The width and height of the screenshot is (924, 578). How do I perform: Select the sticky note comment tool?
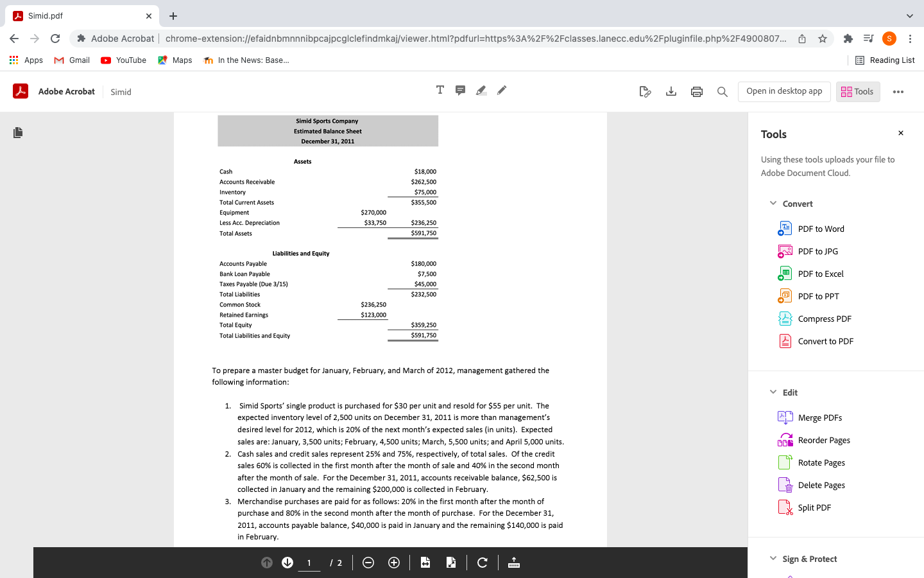click(460, 90)
